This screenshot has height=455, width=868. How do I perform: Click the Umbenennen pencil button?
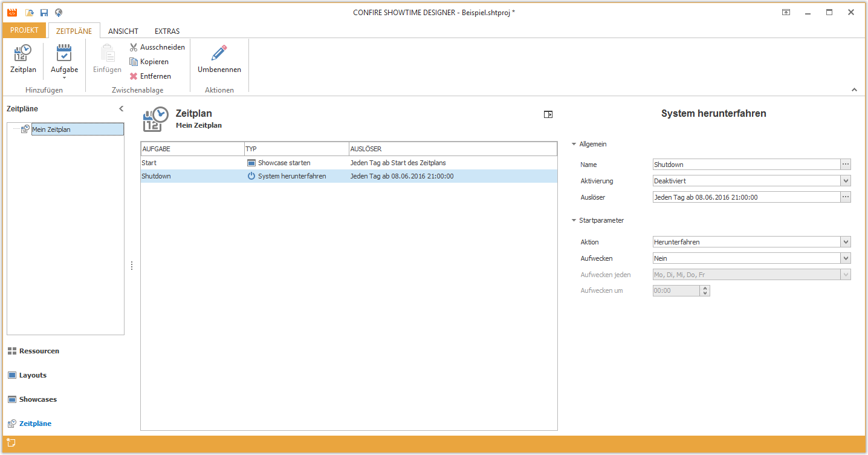coord(219,59)
